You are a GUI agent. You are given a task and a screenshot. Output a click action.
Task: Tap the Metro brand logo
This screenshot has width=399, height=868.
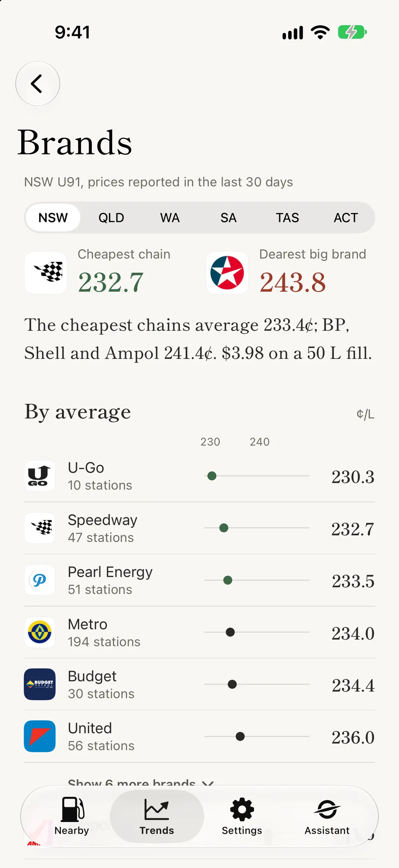40,632
